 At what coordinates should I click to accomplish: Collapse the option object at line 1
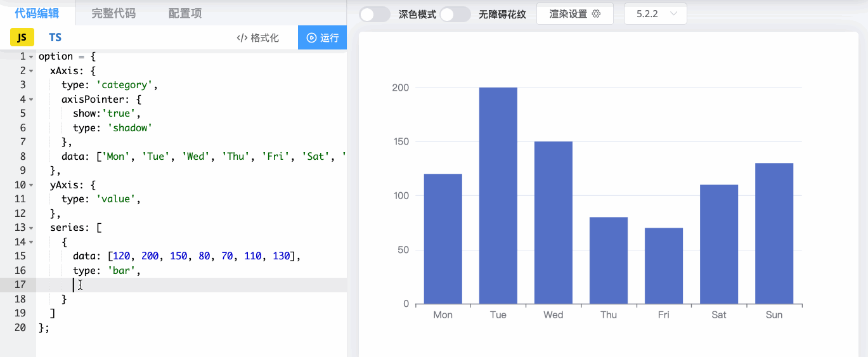[31, 57]
